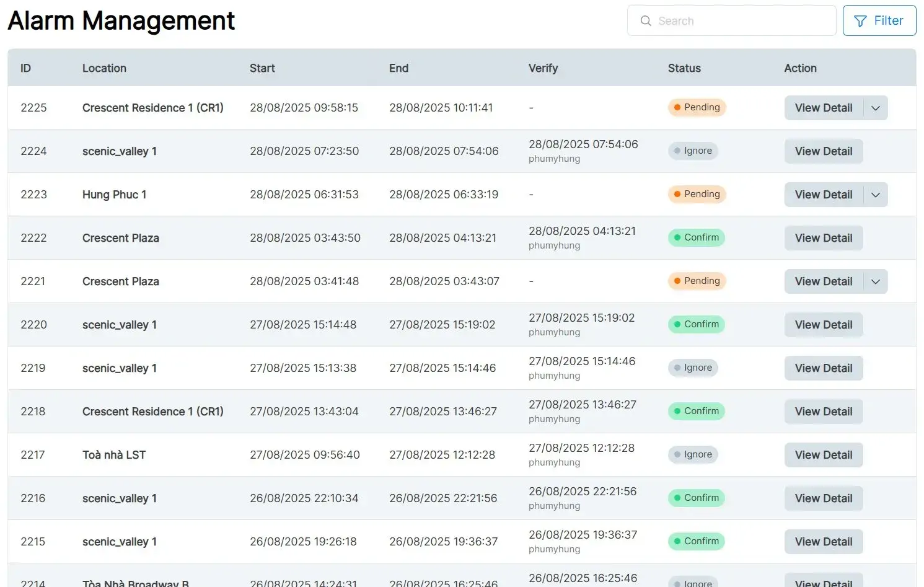This screenshot has height=587, width=924.
Task: Click start time 27/08/2025 09:56:40
Action: pos(305,455)
